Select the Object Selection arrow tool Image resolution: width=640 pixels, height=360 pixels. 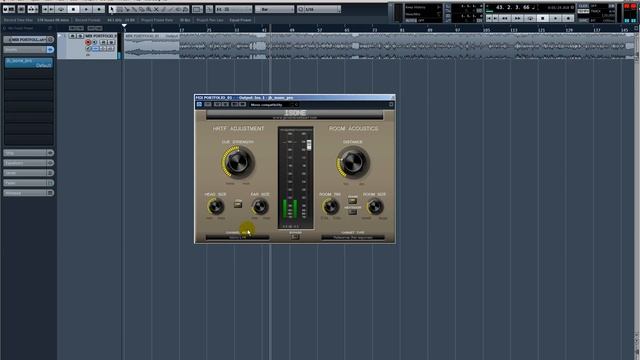(x=112, y=9)
